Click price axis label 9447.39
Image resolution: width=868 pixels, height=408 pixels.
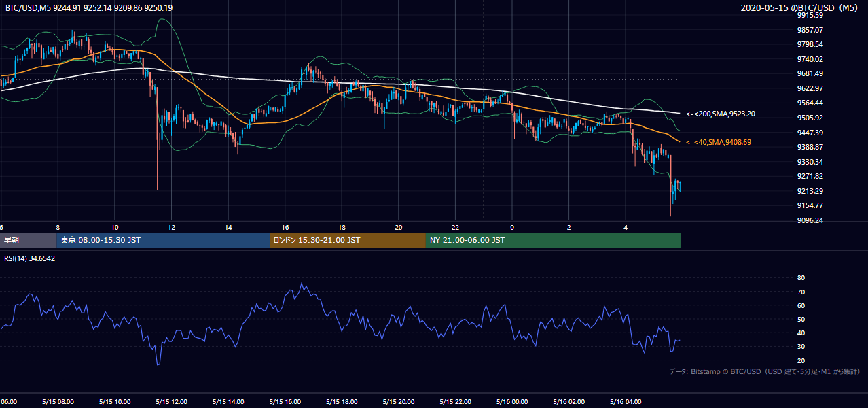point(810,133)
